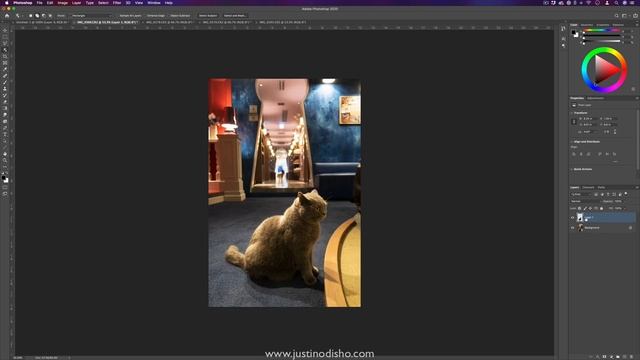Hide the Background layer eye icon
Viewport: 640px width, 360px height.
[572, 228]
